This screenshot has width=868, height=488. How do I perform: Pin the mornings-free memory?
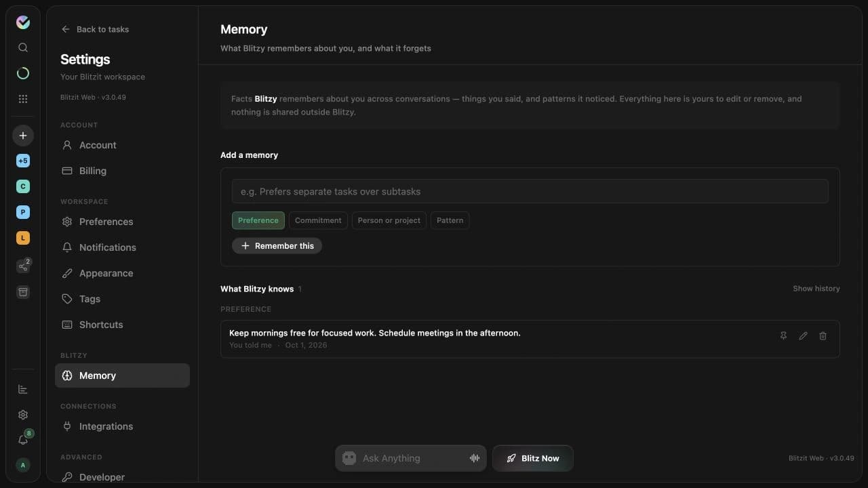[x=783, y=335]
